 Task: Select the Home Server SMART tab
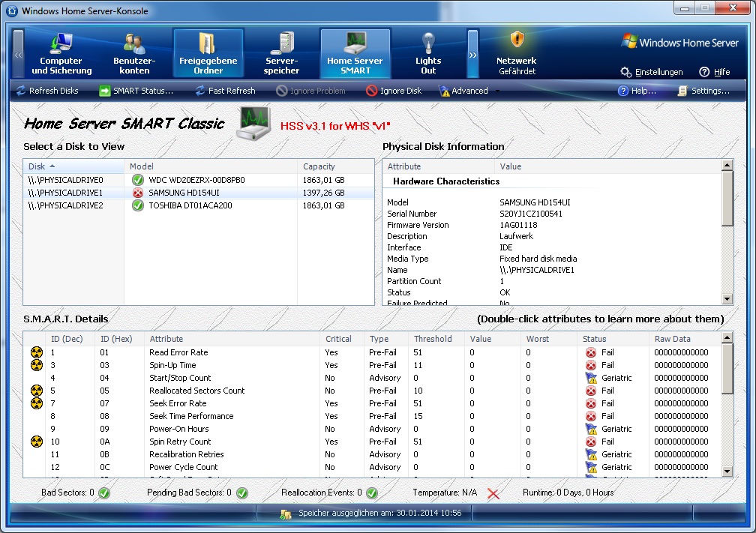355,53
